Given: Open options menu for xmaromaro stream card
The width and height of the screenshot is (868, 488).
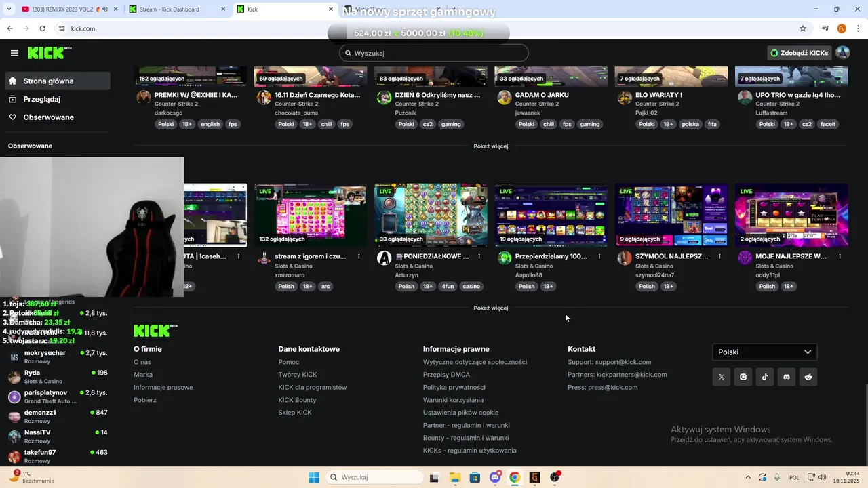Looking at the screenshot, I should tap(359, 257).
